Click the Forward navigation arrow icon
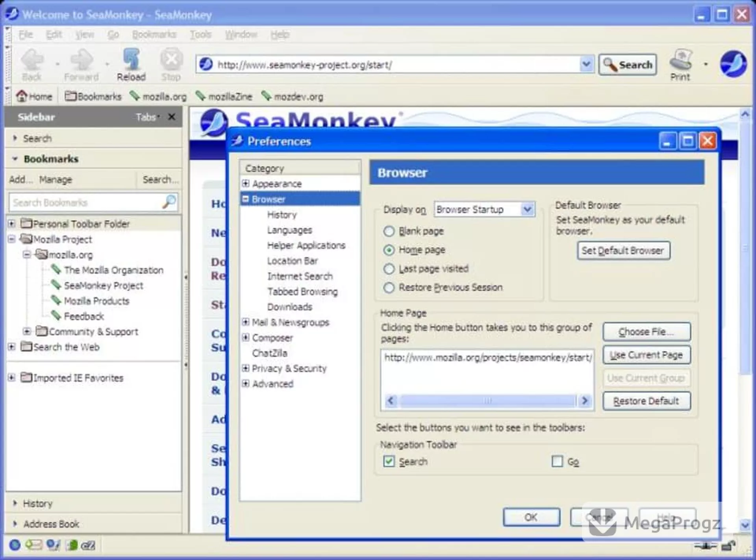Screen dimensions: 756x560 coord(82,60)
